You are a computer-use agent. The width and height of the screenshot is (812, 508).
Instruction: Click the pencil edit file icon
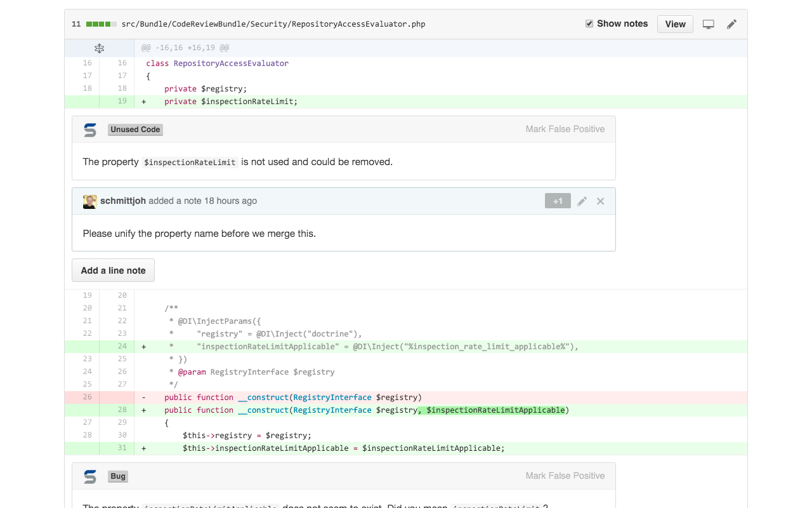coord(731,24)
